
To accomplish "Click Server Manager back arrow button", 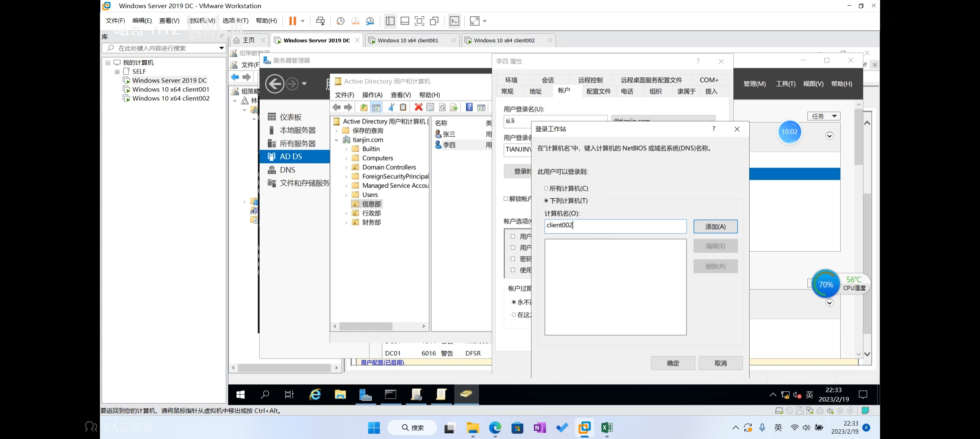I will (275, 84).
